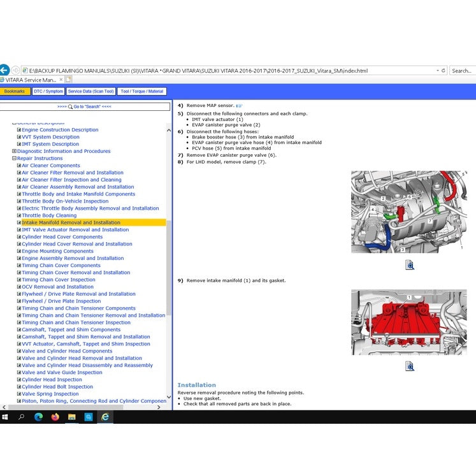
Task: Click the 'Go to Search' link
Action: tap(85, 106)
